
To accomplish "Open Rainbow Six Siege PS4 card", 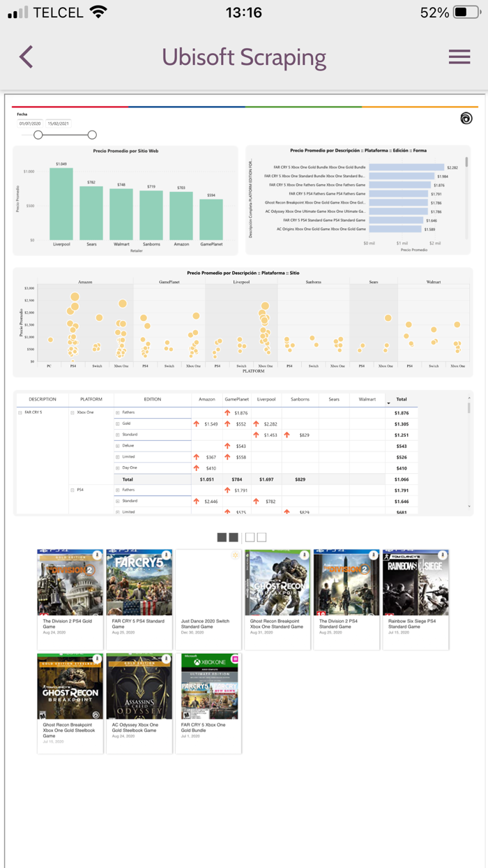I will click(415, 599).
